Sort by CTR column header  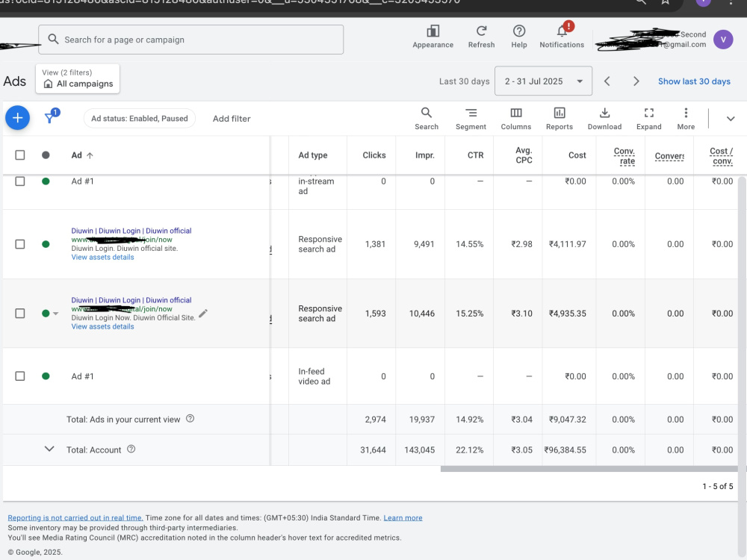pyautogui.click(x=475, y=155)
